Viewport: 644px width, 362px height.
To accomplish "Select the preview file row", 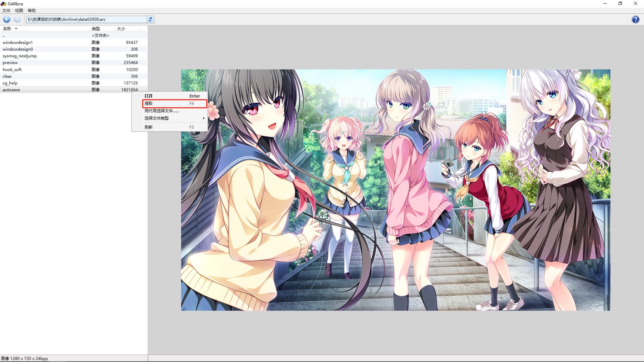I will (x=73, y=63).
